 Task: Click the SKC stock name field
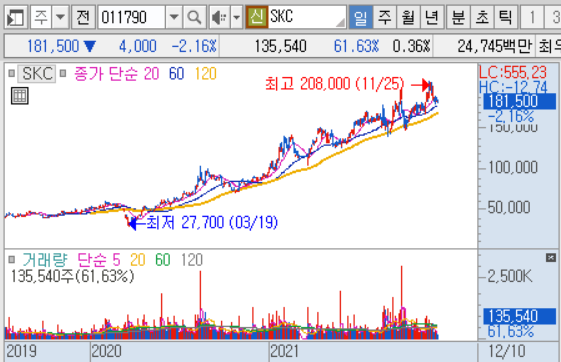coord(307,17)
